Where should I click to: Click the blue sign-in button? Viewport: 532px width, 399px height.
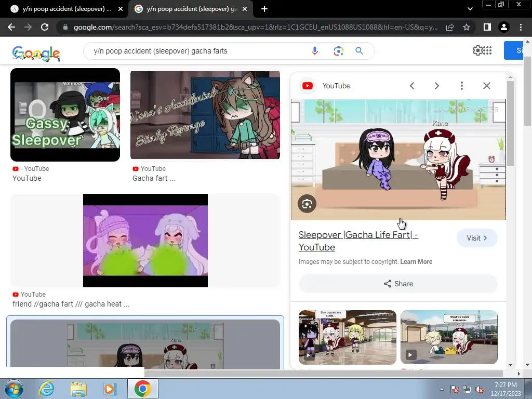pyautogui.click(x=514, y=50)
